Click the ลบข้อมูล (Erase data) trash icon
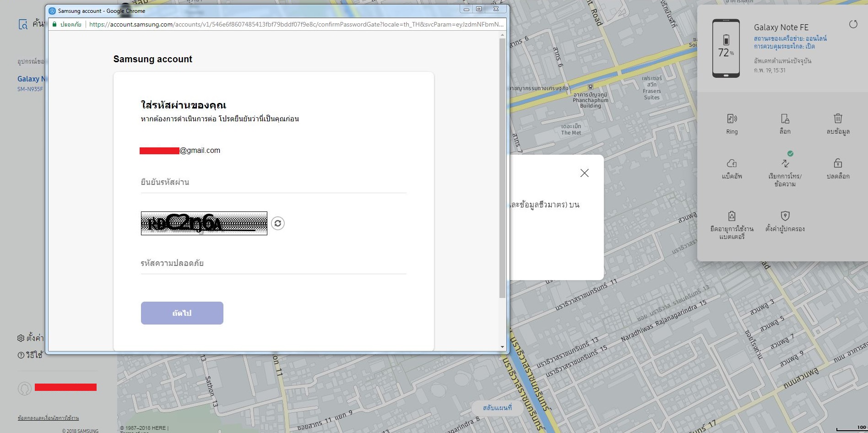 [x=838, y=119]
